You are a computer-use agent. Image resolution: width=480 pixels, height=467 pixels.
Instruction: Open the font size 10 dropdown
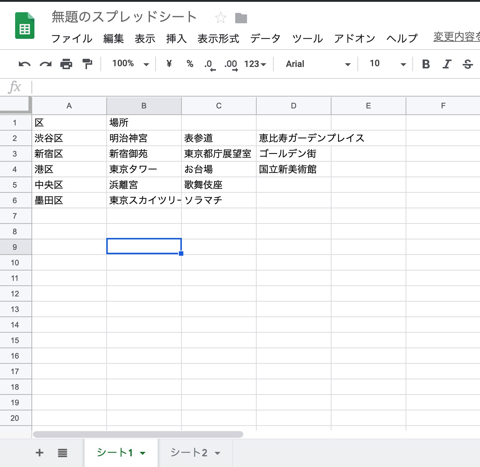tap(388, 64)
